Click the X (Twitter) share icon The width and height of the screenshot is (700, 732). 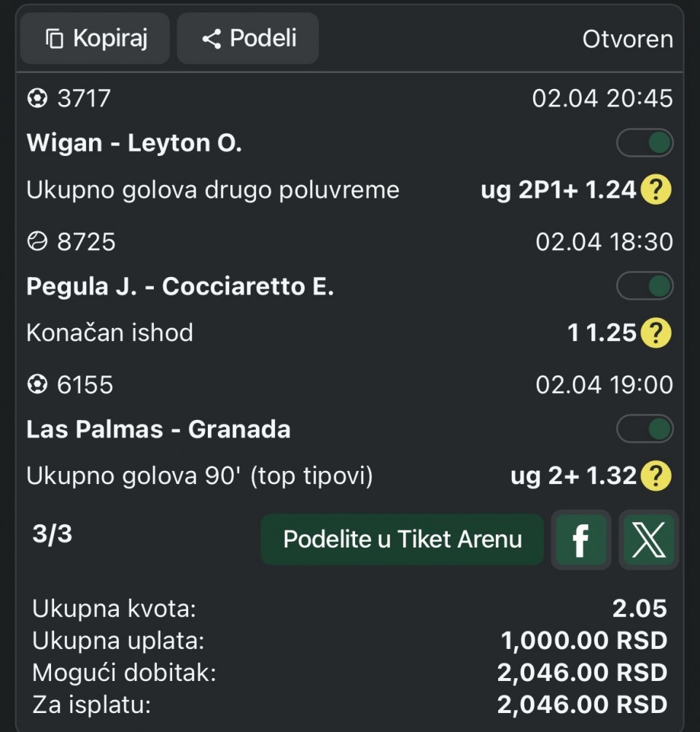click(x=648, y=540)
